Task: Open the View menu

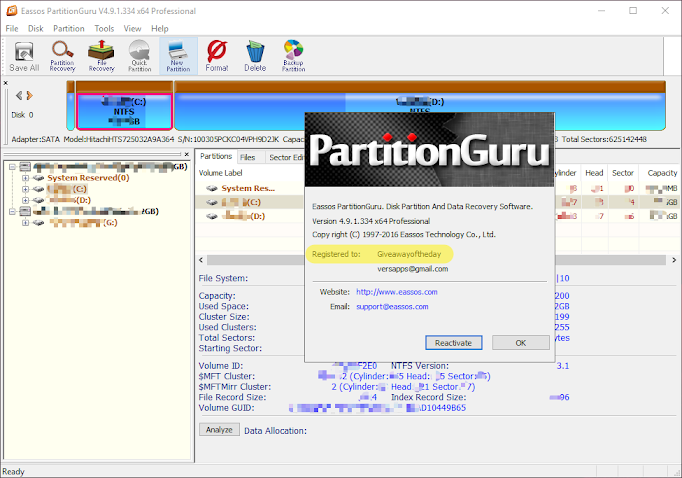Action: pos(132,29)
